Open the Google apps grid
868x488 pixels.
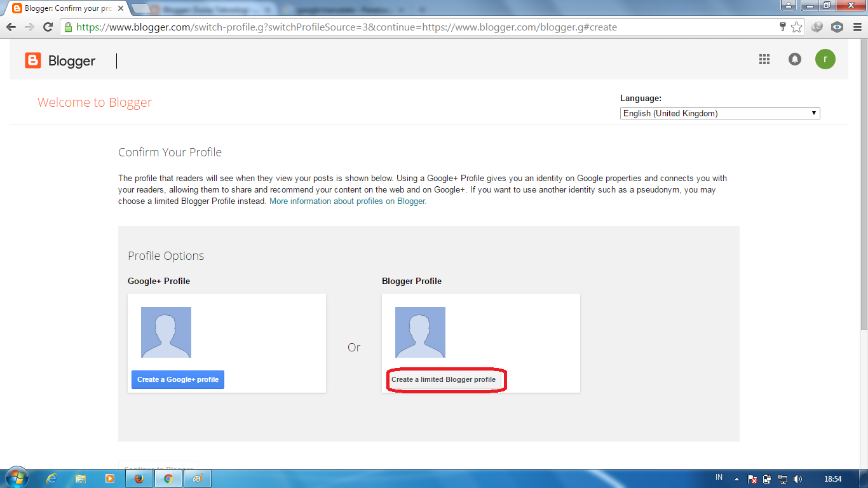(764, 59)
